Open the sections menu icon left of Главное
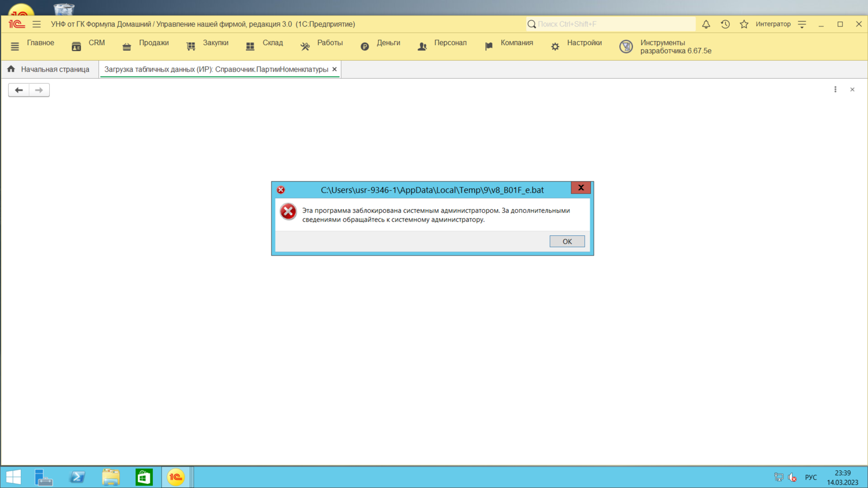This screenshot has width=868, height=488. point(15,46)
